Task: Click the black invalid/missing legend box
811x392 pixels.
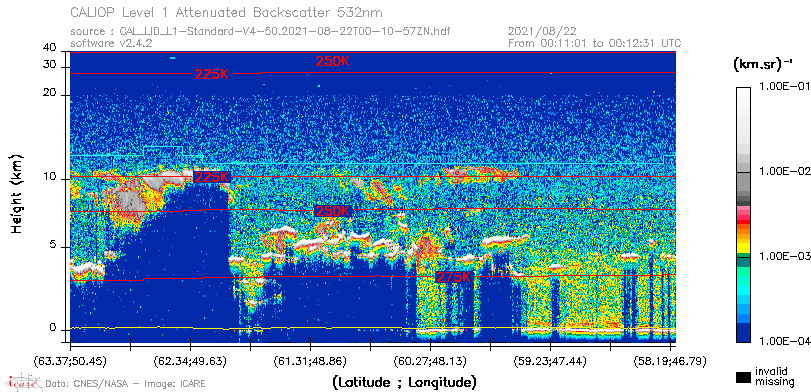Action: (x=744, y=377)
